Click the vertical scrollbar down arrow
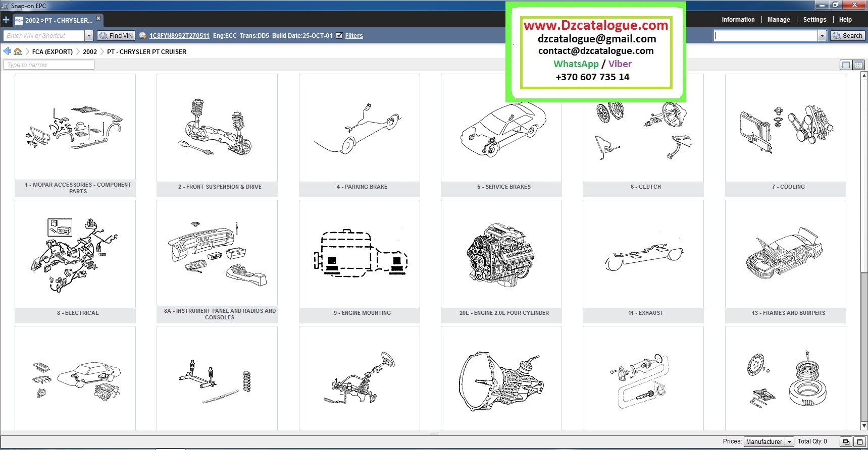The image size is (868, 450). tap(864, 426)
